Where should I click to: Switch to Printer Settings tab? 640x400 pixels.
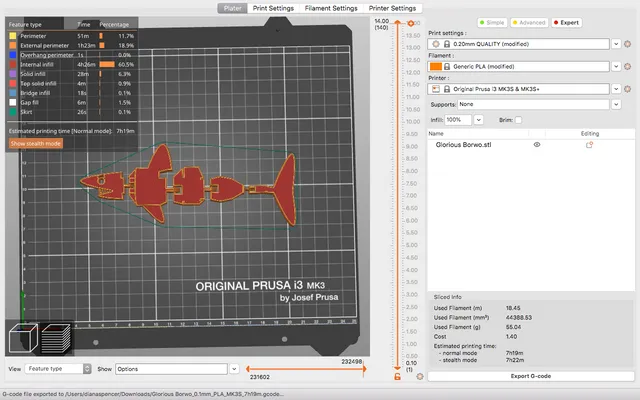coord(392,8)
